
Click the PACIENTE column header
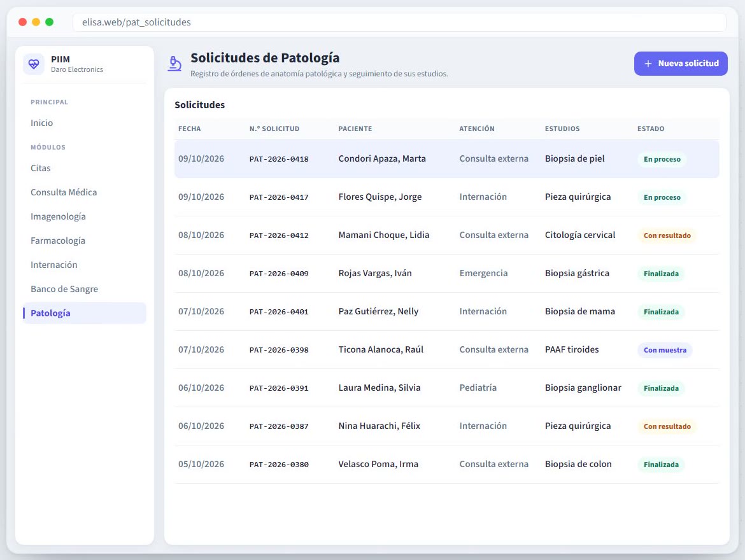tap(355, 129)
